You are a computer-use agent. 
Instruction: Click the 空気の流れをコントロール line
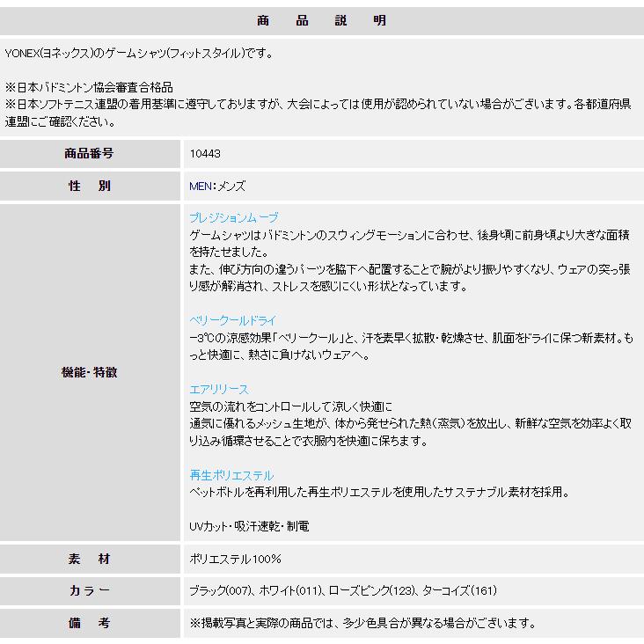(291, 406)
